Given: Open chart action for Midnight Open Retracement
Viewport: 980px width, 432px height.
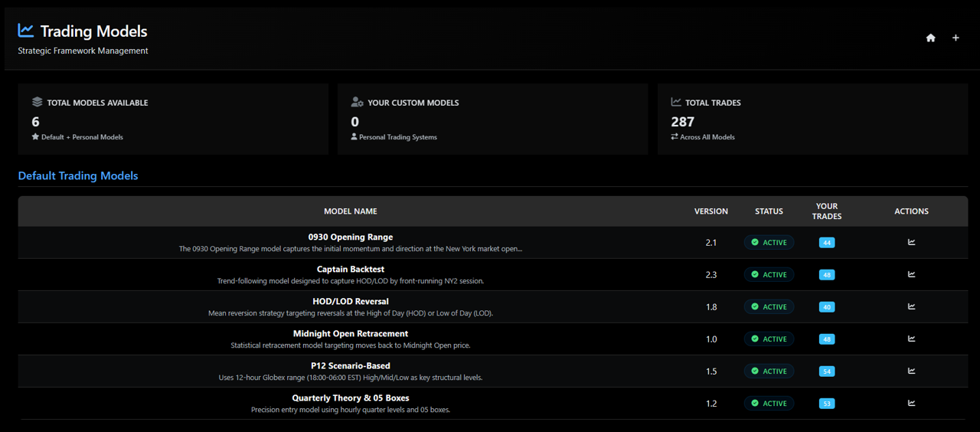Looking at the screenshot, I should pos(911,339).
